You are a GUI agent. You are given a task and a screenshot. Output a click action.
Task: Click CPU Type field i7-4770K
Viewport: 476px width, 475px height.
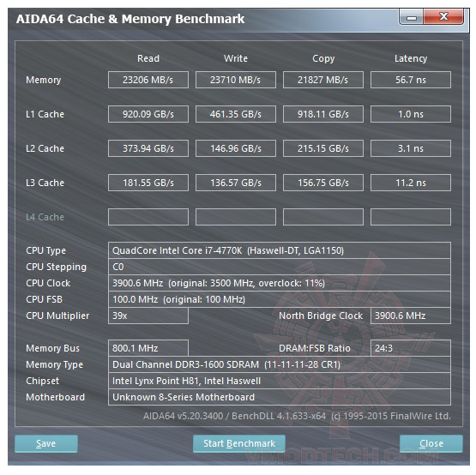(x=280, y=250)
